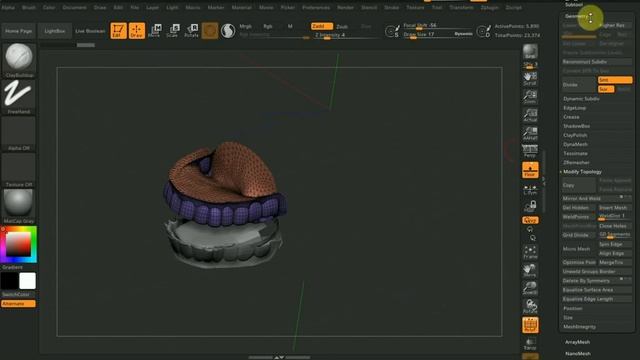Screen dimensions: 640x360
Task: Click the BPR render icon
Action: 530,51
